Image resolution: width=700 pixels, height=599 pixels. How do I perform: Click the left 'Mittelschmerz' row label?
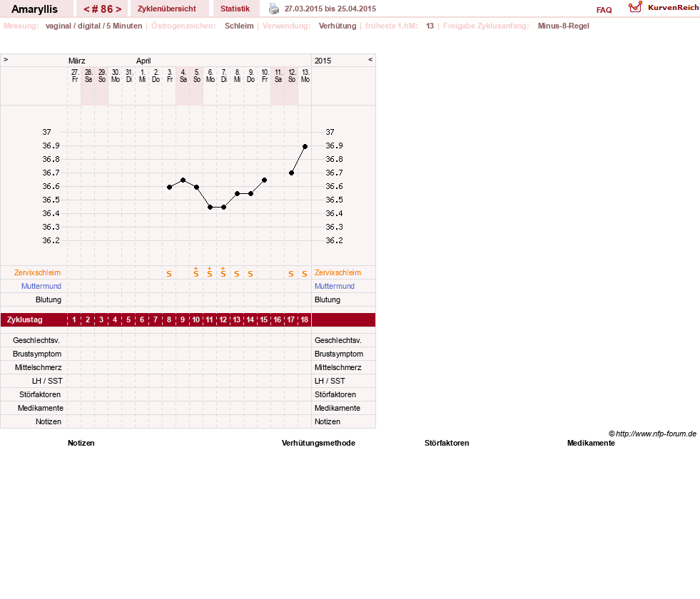click(x=38, y=367)
